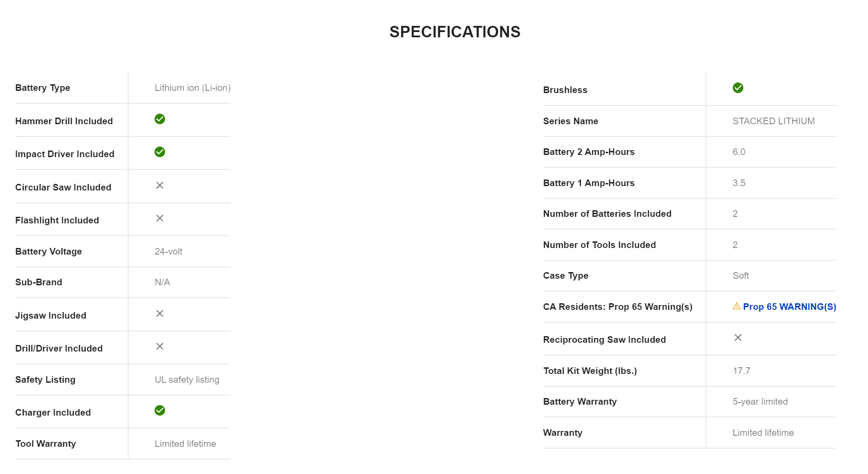Viewport: 868px width, 474px height.
Task: Click the 24-volt battery voltage value
Action: (168, 251)
